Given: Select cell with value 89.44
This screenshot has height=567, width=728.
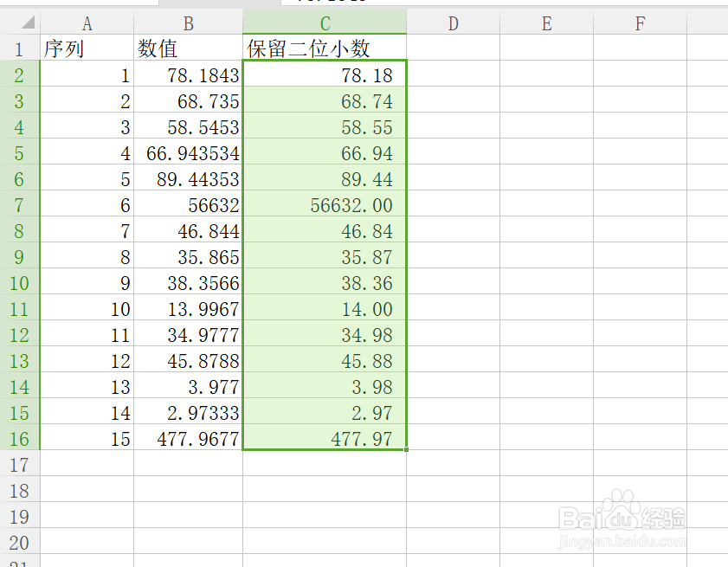Looking at the screenshot, I should (x=325, y=177).
